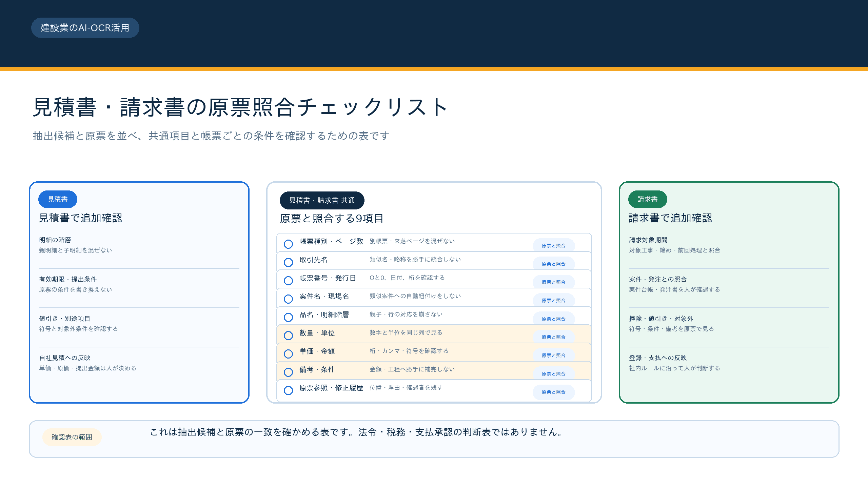
Task: Click 原票と照合 pill in 取引先名 row
Action: 553,264
